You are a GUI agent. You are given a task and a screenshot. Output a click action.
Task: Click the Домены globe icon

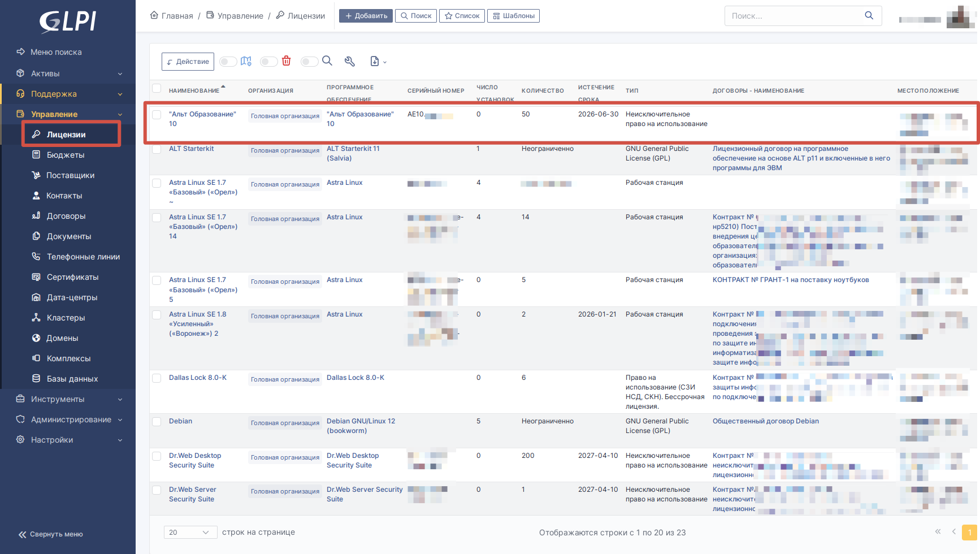tap(36, 338)
